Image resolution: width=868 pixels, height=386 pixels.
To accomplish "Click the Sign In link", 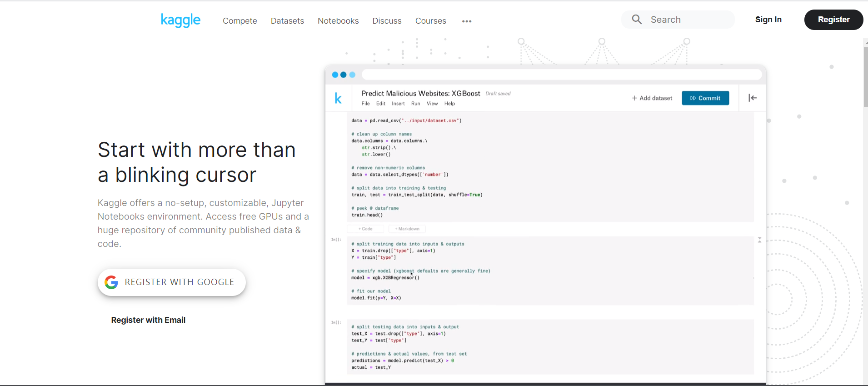I will click(768, 20).
